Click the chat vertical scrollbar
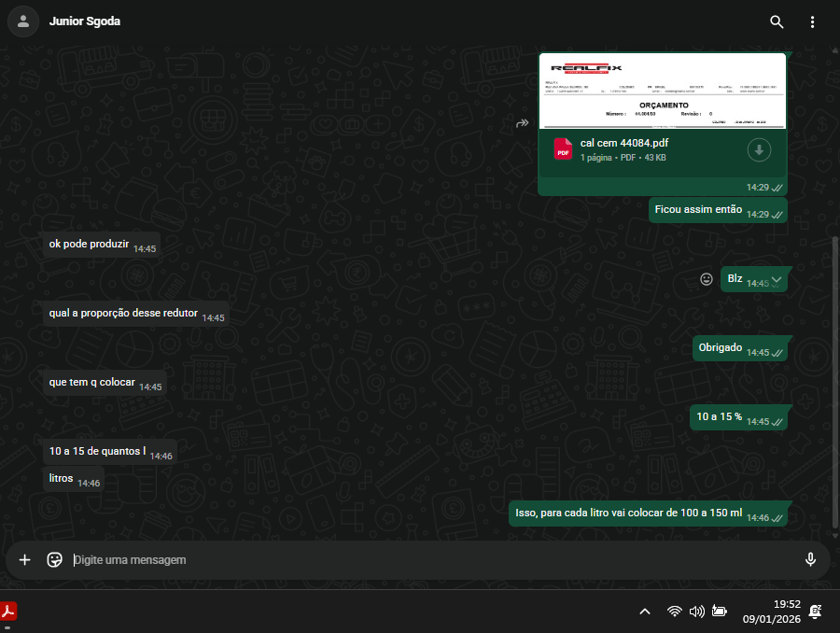Screen dimensions: 840x633 click(834, 373)
